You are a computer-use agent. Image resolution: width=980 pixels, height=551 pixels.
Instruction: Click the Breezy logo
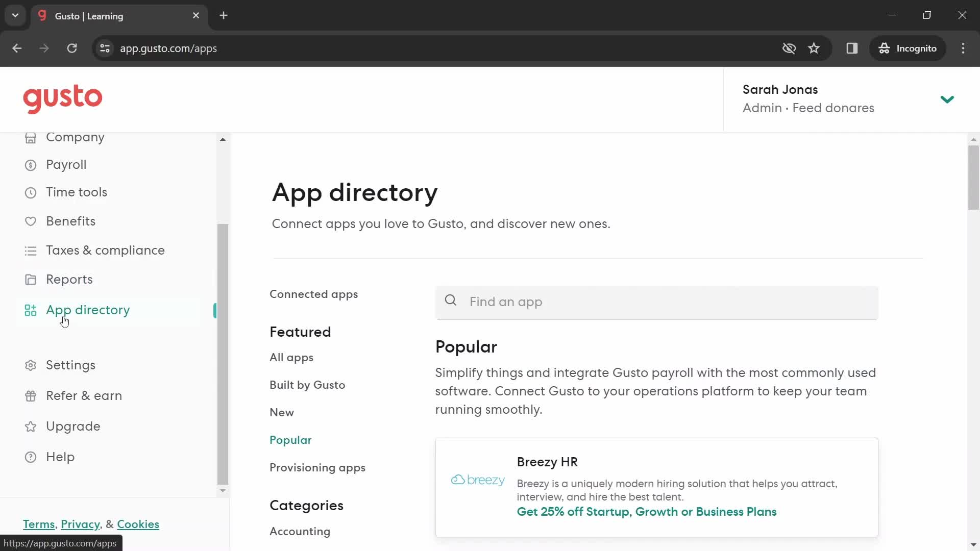click(x=478, y=480)
